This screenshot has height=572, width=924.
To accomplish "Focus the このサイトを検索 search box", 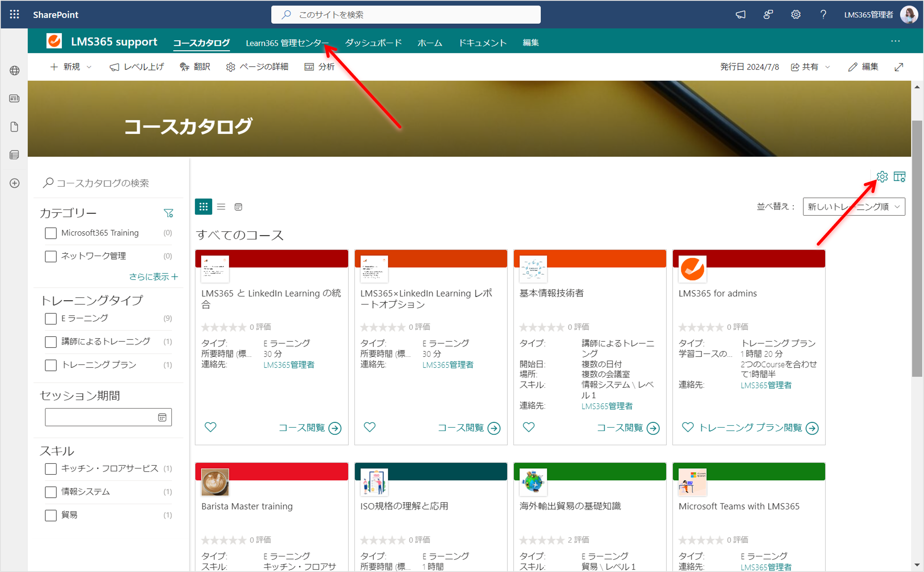I will click(406, 14).
